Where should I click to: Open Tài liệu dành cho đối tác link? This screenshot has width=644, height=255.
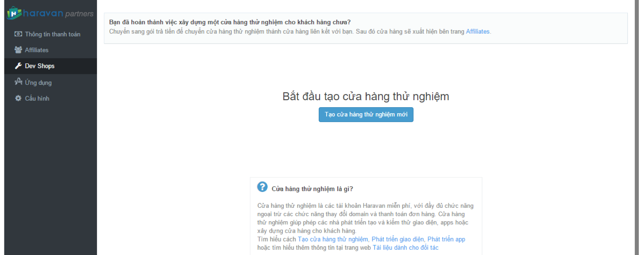point(406,248)
